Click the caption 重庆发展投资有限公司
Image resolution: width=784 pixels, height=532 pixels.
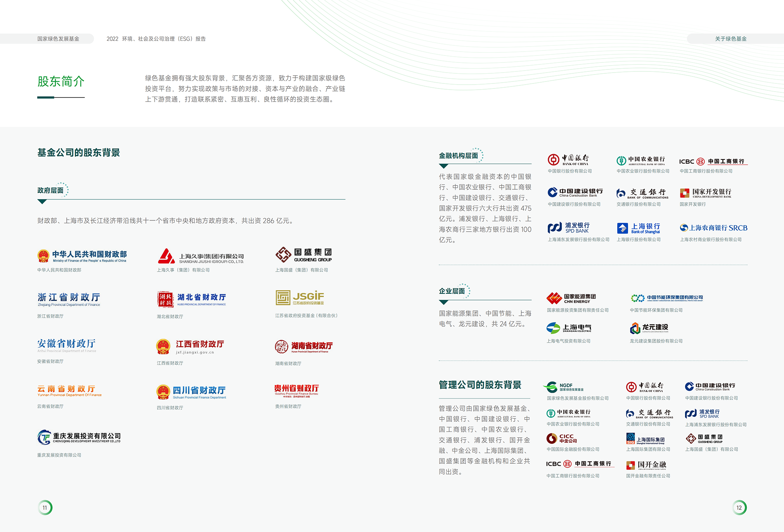coord(59,455)
